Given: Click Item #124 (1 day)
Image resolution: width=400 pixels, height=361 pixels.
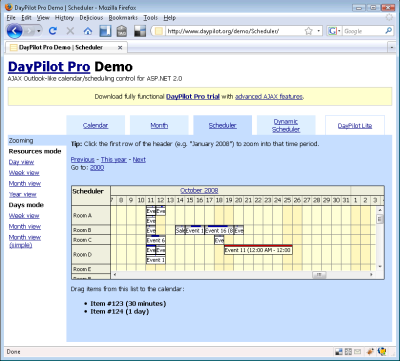Looking at the screenshot, I should click(120, 312).
